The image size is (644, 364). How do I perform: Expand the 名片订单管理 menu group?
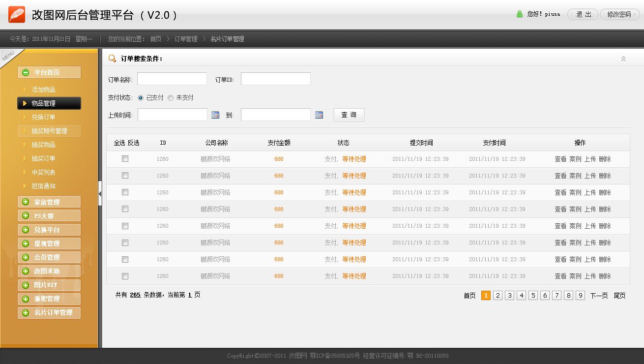tap(49, 312)
